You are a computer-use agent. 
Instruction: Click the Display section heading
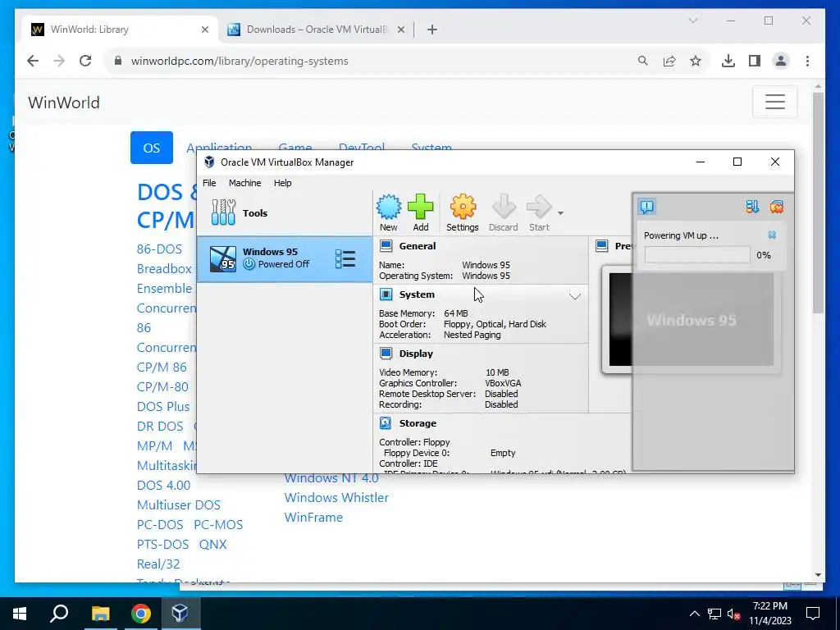tap(416, 354)
